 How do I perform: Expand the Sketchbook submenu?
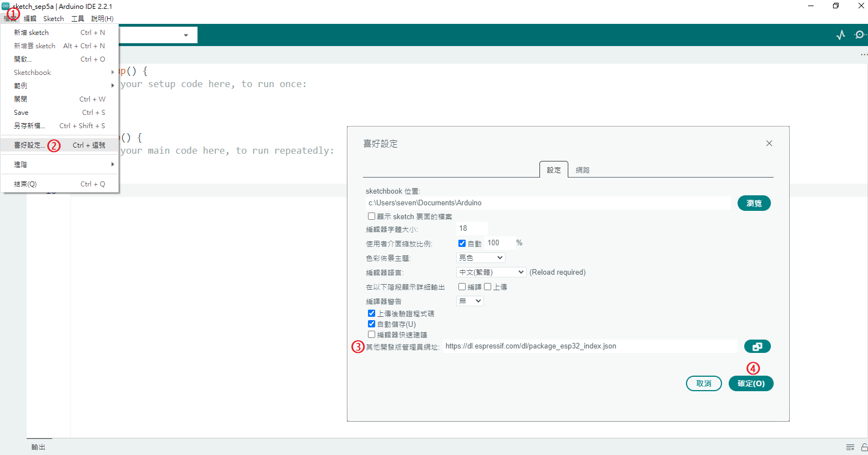coord(60,72)
